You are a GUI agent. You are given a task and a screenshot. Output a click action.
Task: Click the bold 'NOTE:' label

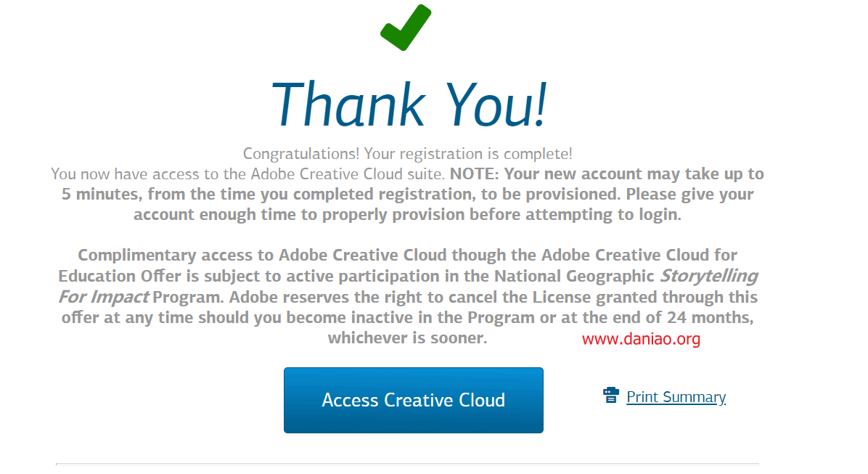coord(475,174)
